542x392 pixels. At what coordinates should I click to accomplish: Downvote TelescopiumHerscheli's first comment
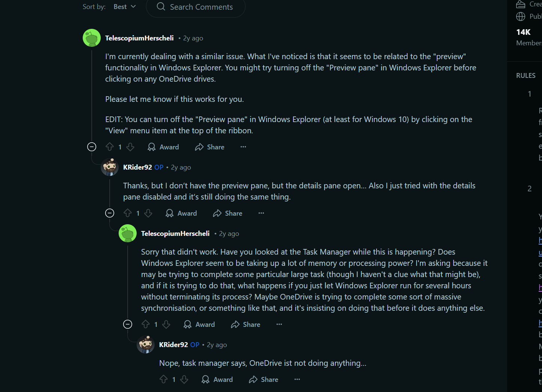(130, 147)
